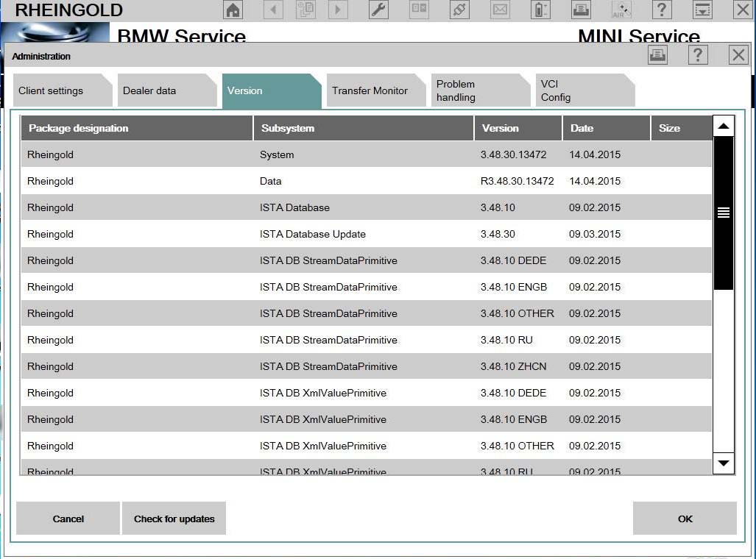
Task: Open help in the Administration dialog
Action: click(x=697, y=54)
